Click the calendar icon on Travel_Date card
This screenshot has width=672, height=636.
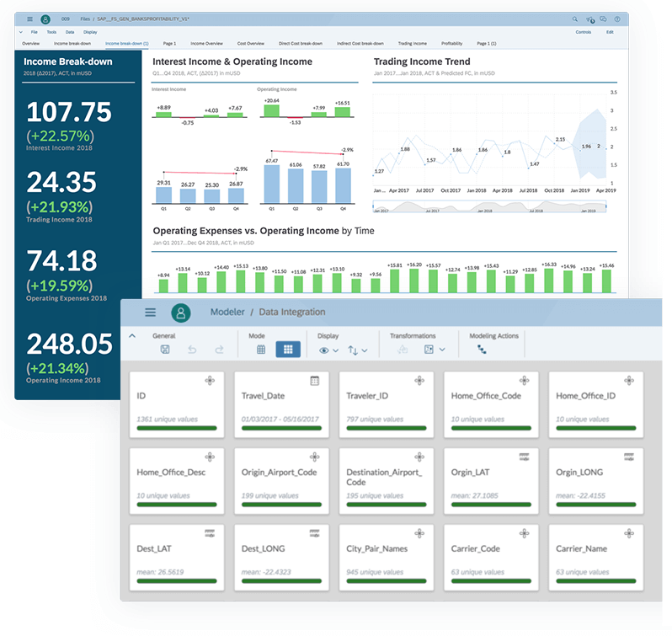tap(314, 381)
